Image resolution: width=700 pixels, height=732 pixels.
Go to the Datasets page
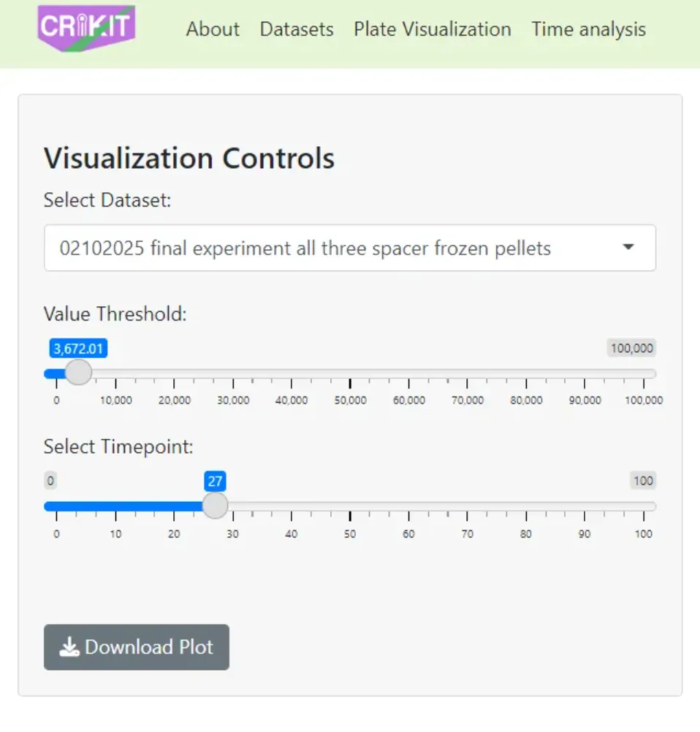(297, 29)
